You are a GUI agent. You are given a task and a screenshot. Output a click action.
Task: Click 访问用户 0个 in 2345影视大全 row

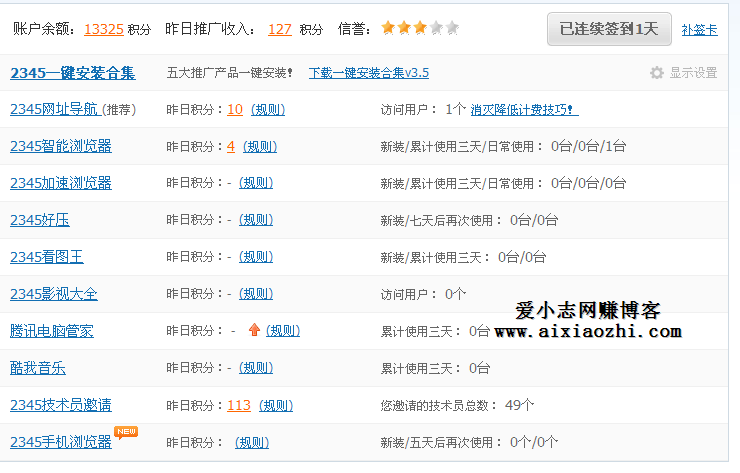click(423, 294)
